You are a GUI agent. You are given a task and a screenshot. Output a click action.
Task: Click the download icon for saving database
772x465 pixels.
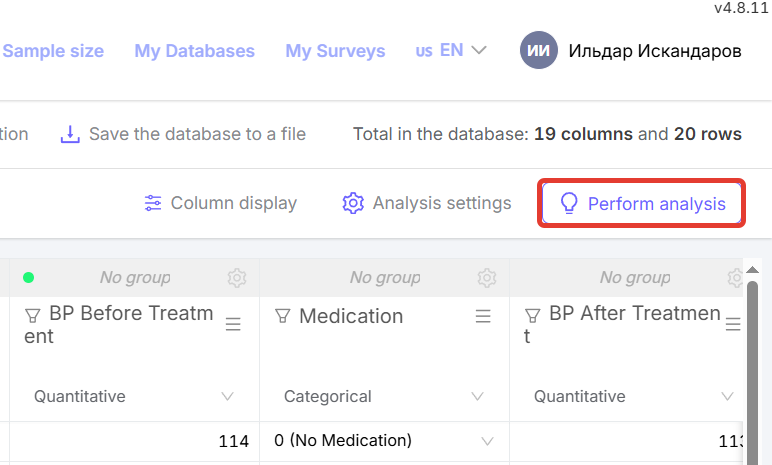[69, 134]
